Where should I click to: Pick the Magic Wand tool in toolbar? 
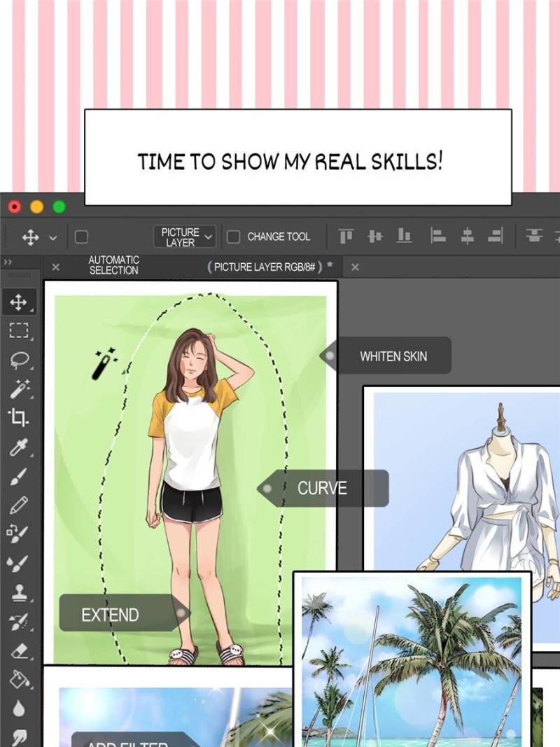[19, 389]
